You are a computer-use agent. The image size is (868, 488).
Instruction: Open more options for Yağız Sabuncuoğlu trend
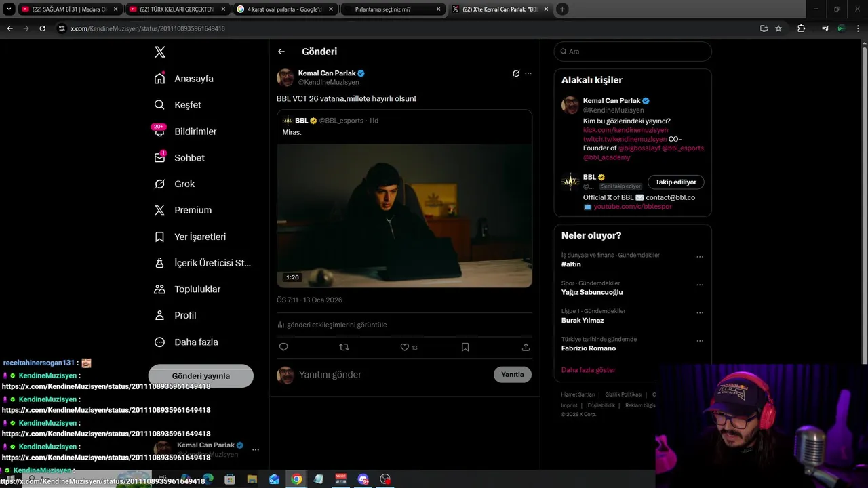[x=700, y=285]
